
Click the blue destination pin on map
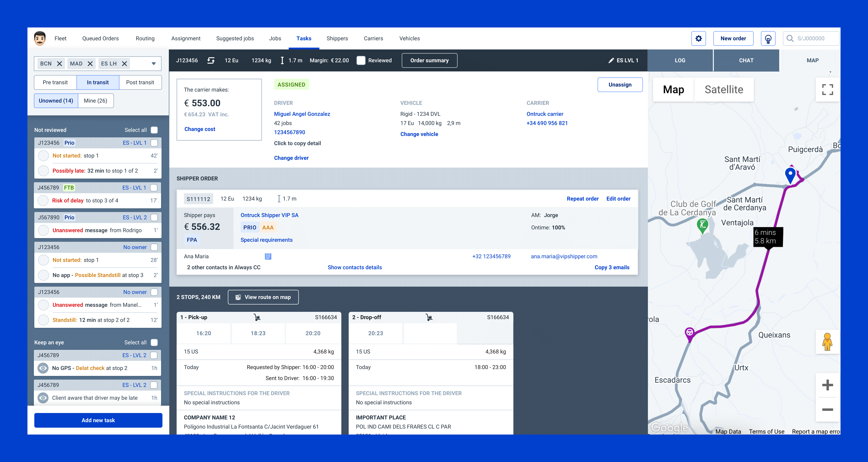point(790,175)
